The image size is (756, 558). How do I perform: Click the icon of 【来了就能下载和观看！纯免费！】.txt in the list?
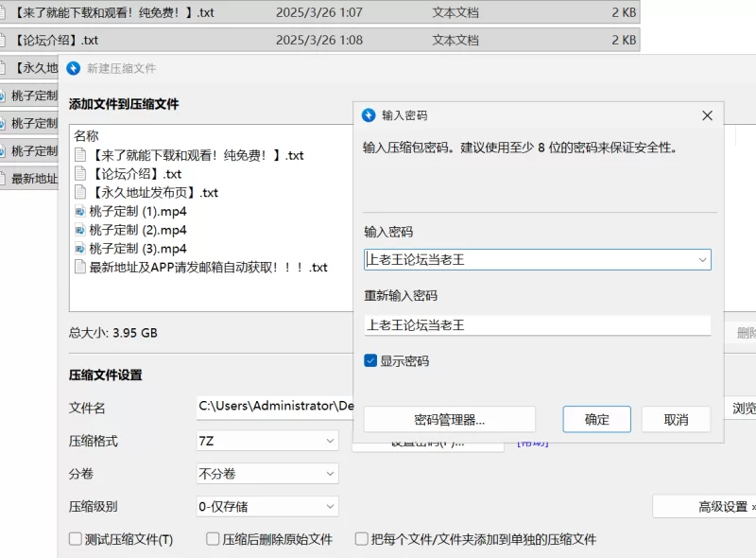pyautogui.click(x=80, y=155)
